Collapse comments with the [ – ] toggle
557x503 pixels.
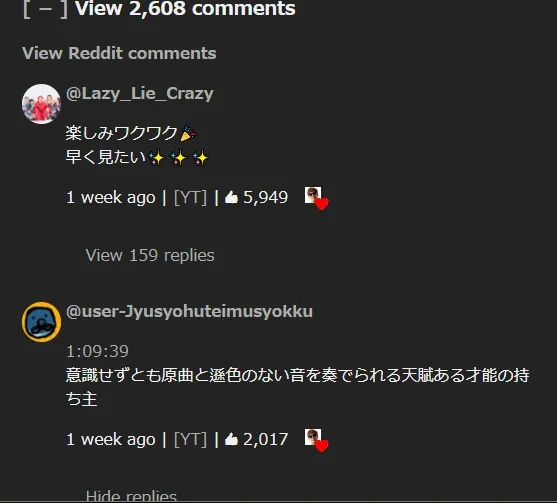click(45, 9)
